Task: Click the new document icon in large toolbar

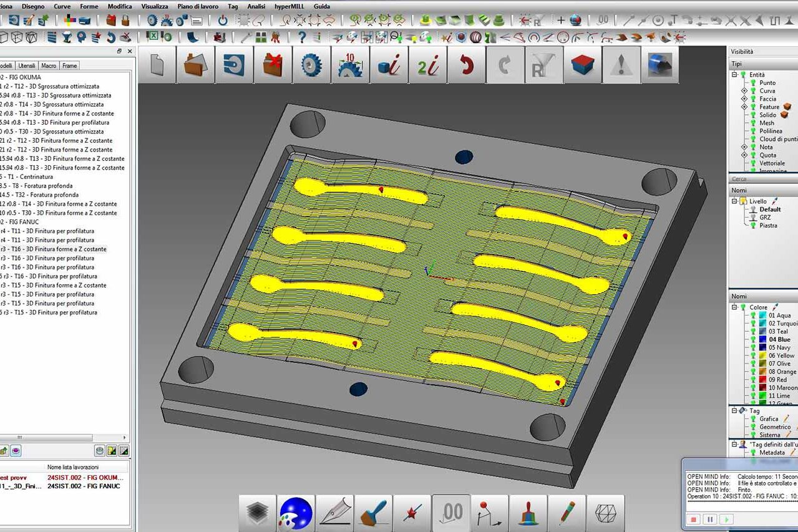Action: pyautogui.click(x=157, y=65)
